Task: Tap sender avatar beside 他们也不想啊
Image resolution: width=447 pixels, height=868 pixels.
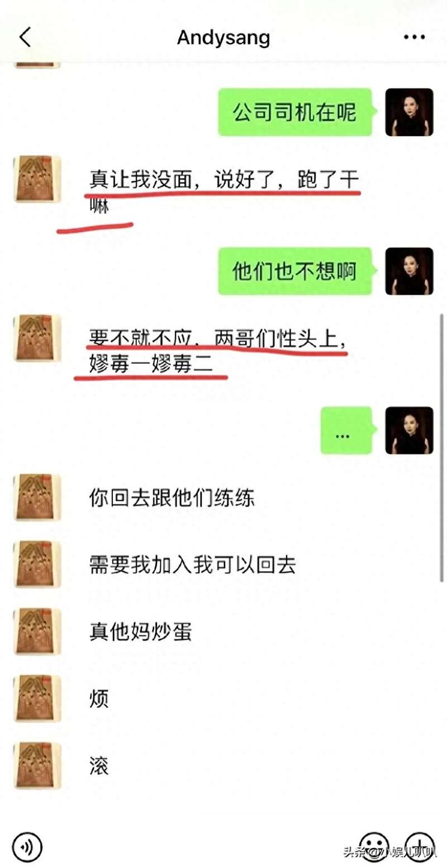Action: click(409, 271)
